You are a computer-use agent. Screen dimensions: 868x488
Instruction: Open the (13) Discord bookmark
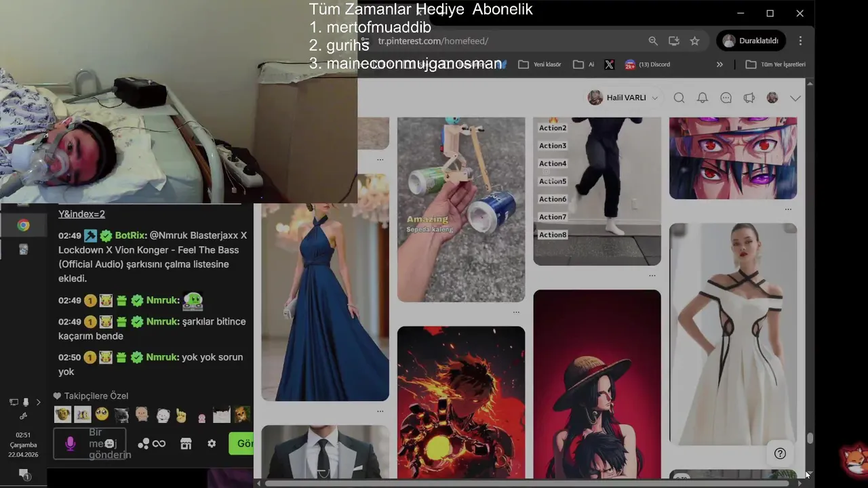tap(648, 64)
